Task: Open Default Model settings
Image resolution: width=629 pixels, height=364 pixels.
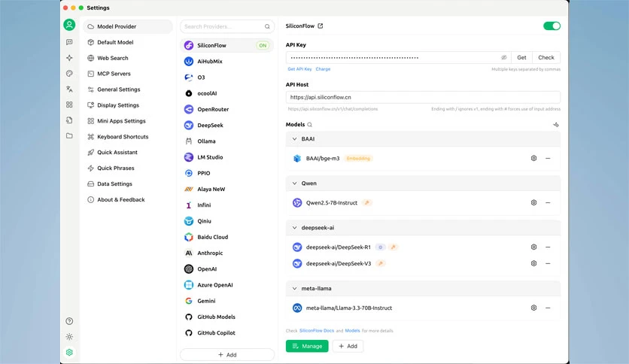Action: tap(128, 42)
